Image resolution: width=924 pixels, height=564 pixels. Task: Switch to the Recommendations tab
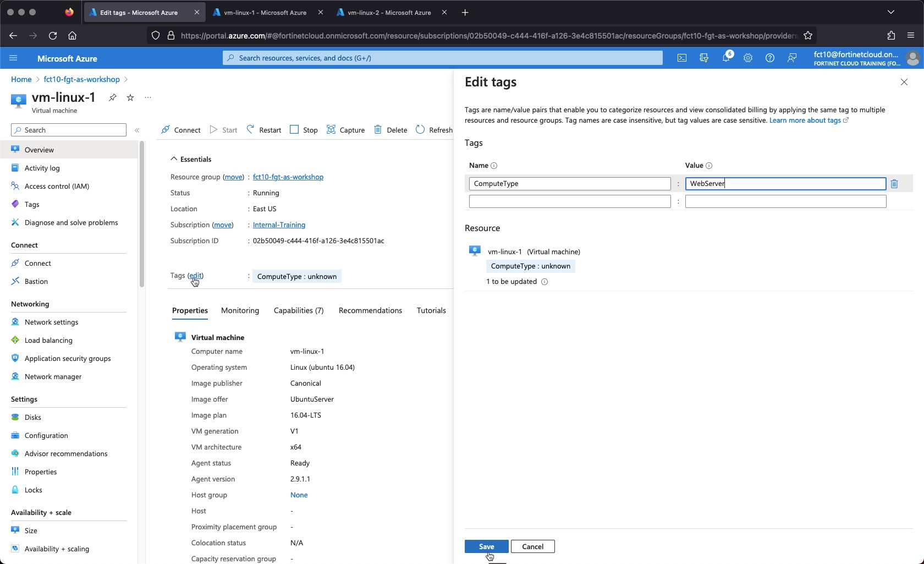[x=370, y=310]
